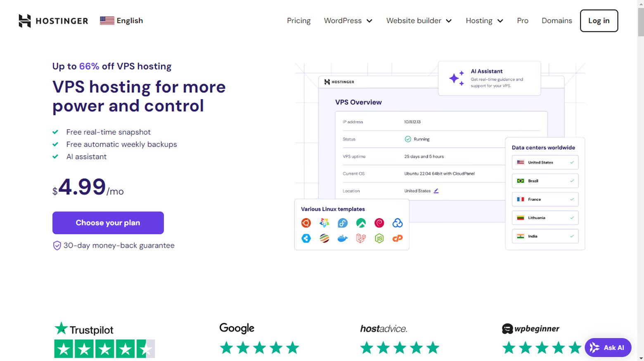Click the US flag language icon

pyautogui.click(x=107, y=21)
